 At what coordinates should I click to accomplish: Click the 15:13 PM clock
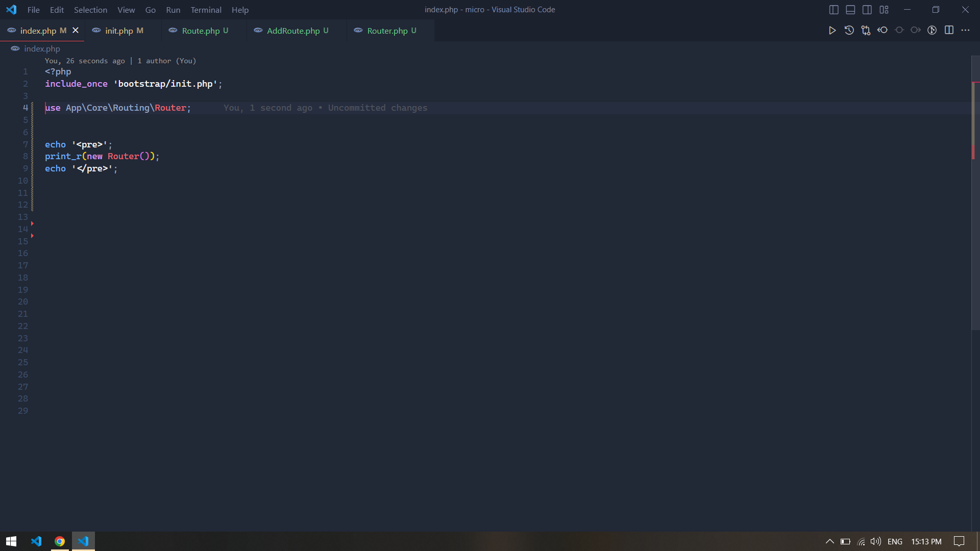point(926,542)
